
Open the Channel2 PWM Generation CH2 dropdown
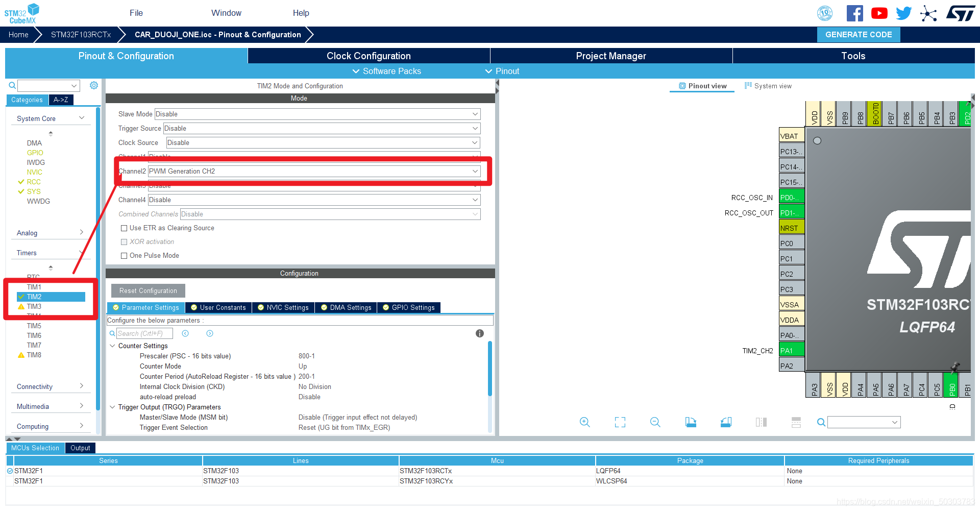(x=314, y=171)
